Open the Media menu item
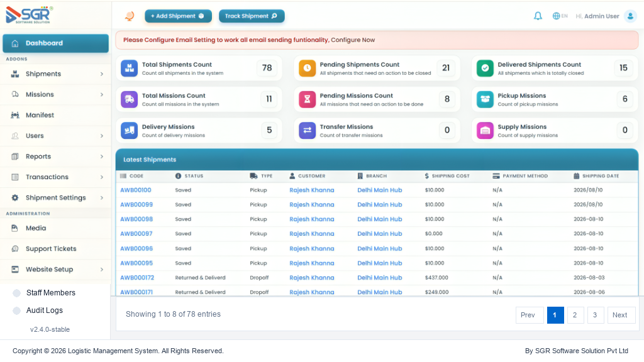This screenshot has width=644, height=362. [x=55, y=228]
